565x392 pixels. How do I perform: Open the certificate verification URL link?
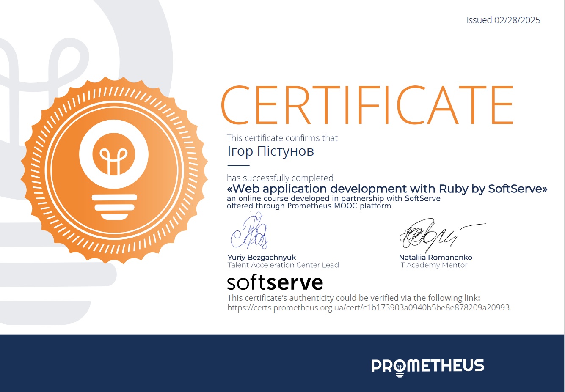(368, 308)
